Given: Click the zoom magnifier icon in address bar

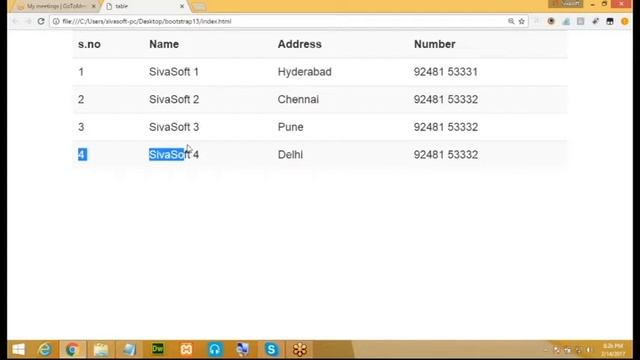Looking at the screenshot, I should (x=511, y=21).
